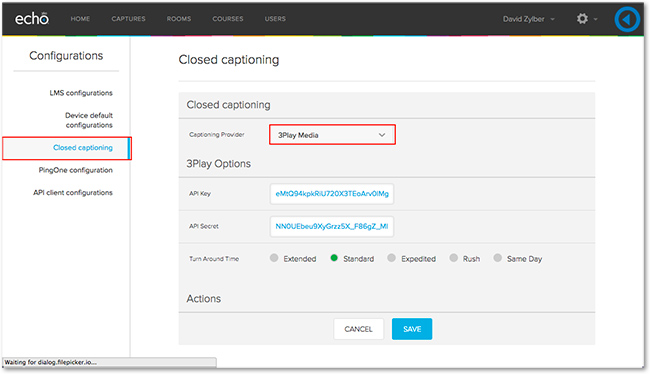Open the settings gear menu
650x374 pixels.
coord(582,19)
